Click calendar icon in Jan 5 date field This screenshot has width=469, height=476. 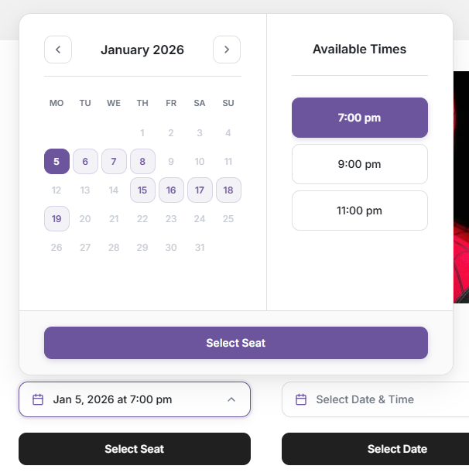point(38,399)
